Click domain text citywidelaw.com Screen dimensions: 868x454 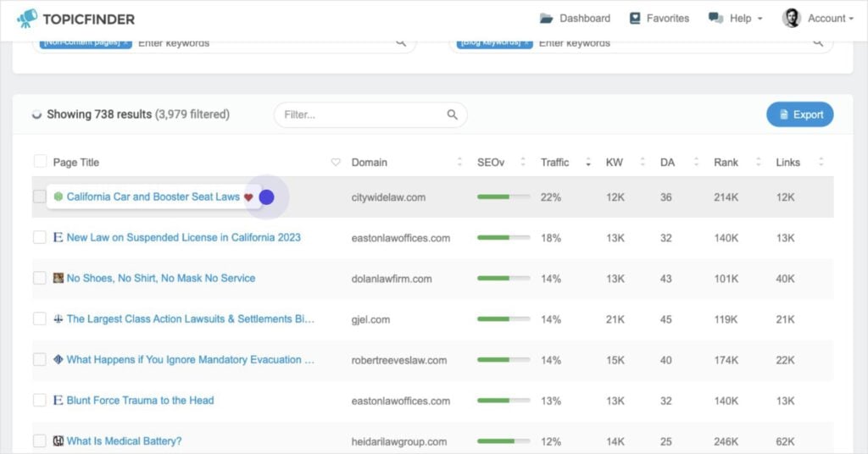pyautogui.click(x=388, y=197)
